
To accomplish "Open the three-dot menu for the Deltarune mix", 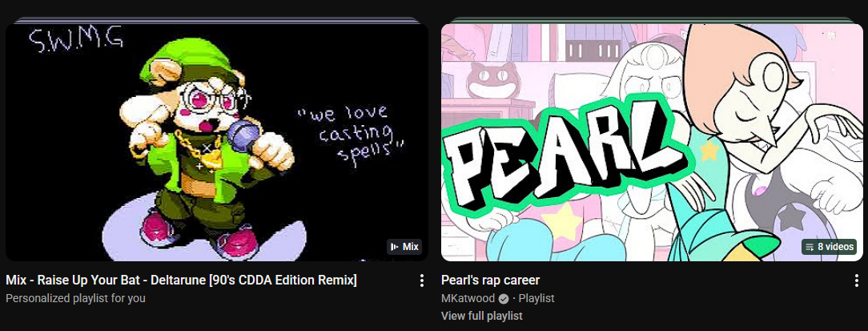I will click(x=421, y=281).
